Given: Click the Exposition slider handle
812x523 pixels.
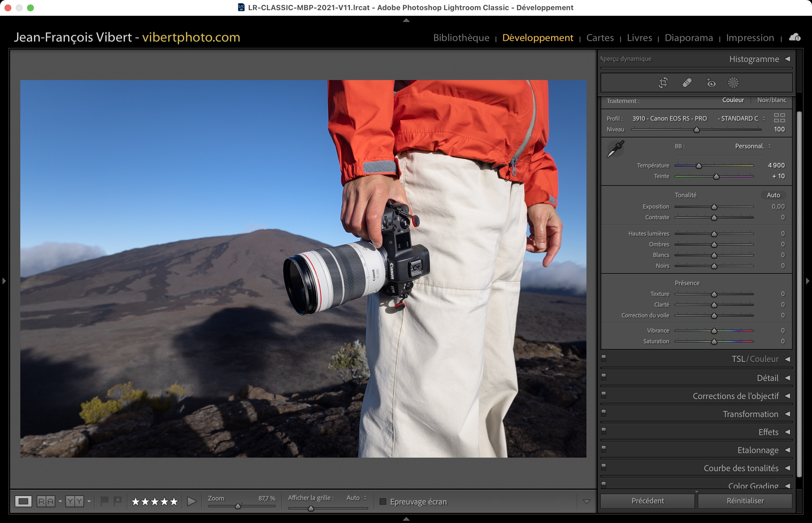Looking at the screenshot, I should click(714, 207).
